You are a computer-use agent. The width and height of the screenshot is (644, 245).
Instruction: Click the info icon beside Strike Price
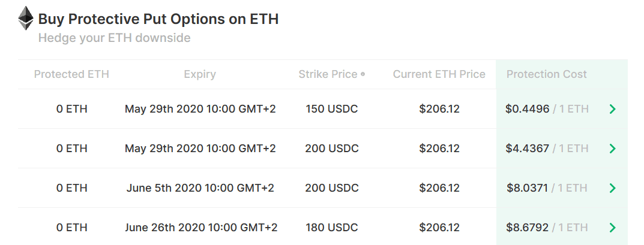pyautogui.click(x=363, y=75)
